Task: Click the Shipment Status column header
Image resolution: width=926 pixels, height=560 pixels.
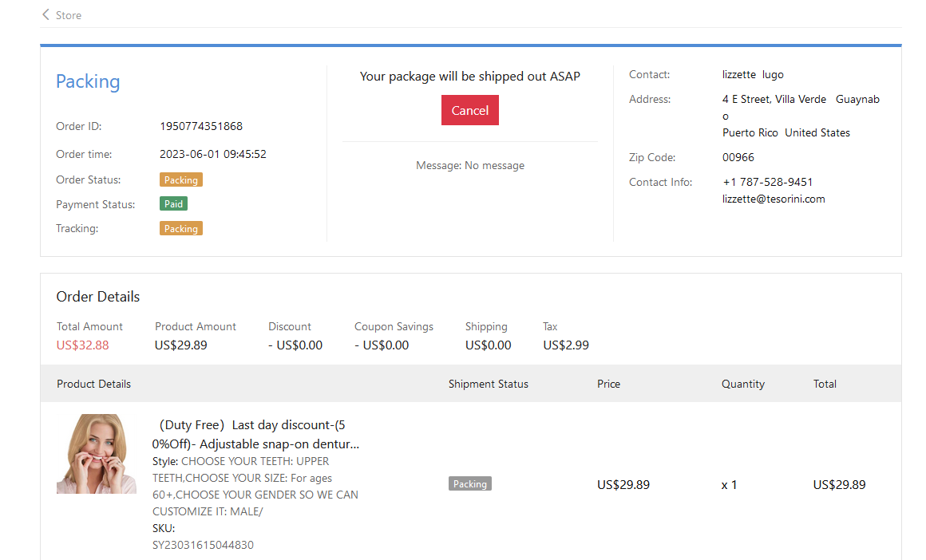Action: pos(488,384)
